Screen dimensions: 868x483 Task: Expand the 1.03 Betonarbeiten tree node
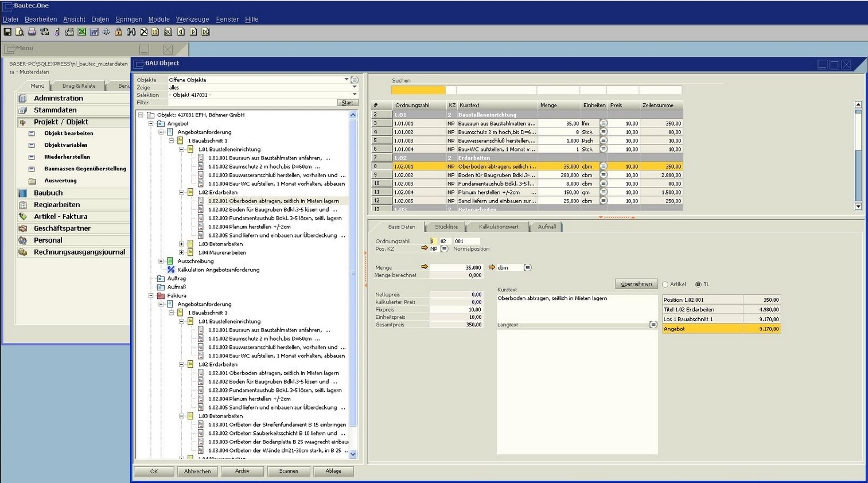(182, 244)
